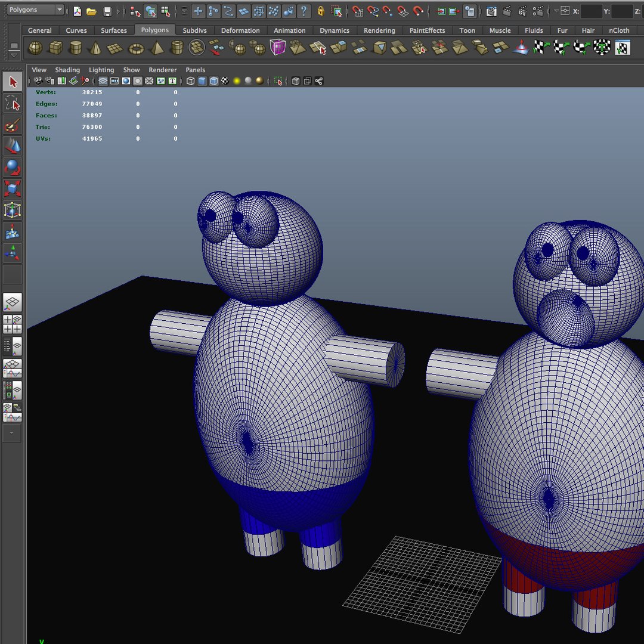This screenshot has height=644, width=644.
Task: Switch to the Animation shelf tab
Action: 290,30
